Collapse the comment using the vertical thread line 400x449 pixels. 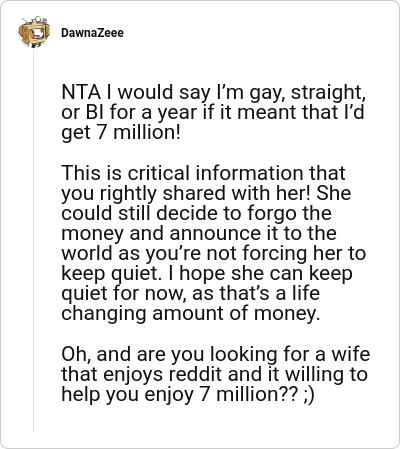[33, 240]
